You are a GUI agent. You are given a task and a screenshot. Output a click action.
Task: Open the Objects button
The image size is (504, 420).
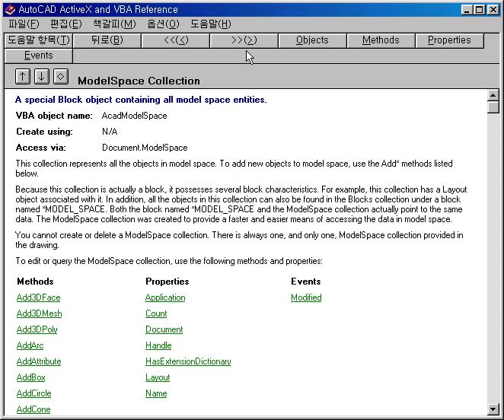click(x=312, y=40)
